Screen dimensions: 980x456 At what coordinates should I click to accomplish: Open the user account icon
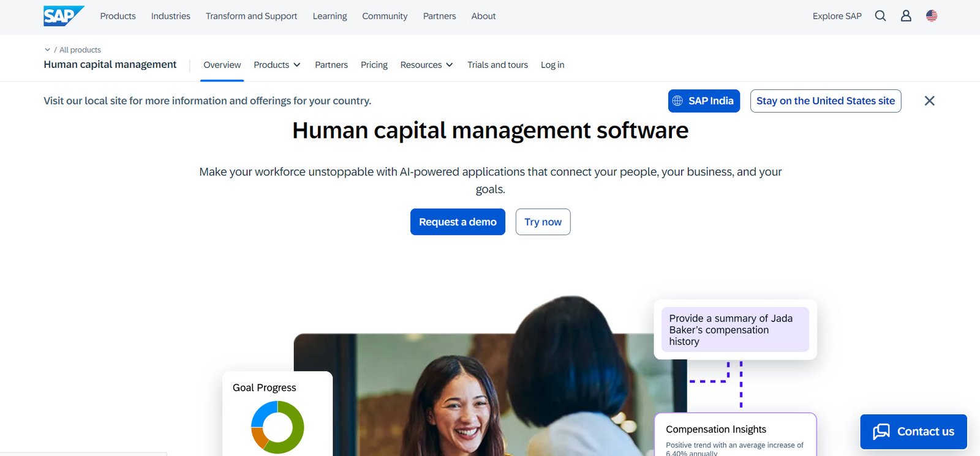[906, 16]
